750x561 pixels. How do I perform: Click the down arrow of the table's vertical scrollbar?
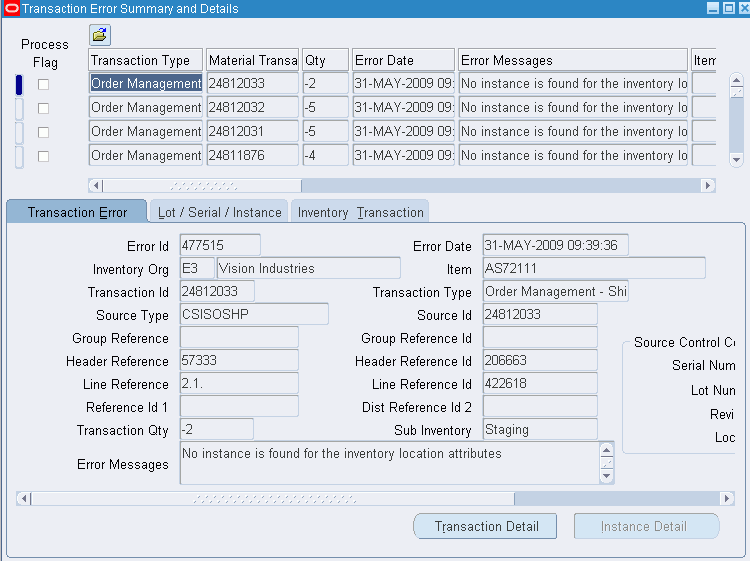(x=737, y=160)
